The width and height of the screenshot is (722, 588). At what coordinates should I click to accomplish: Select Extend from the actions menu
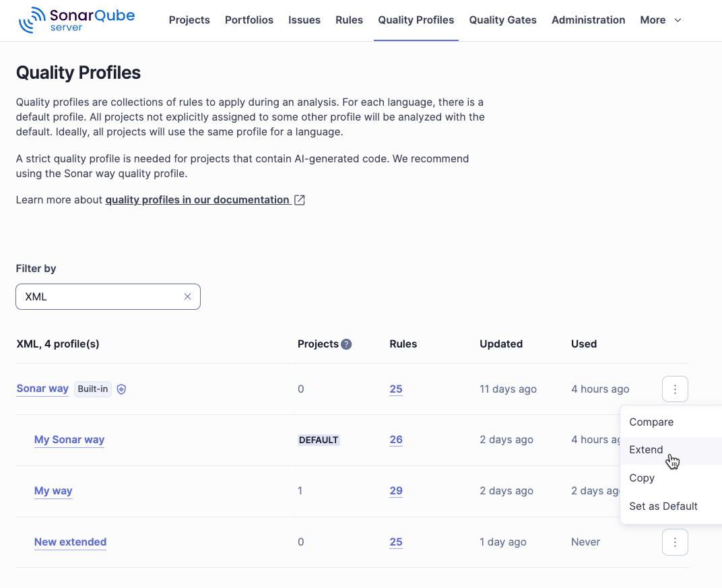(x=646, y=449)
